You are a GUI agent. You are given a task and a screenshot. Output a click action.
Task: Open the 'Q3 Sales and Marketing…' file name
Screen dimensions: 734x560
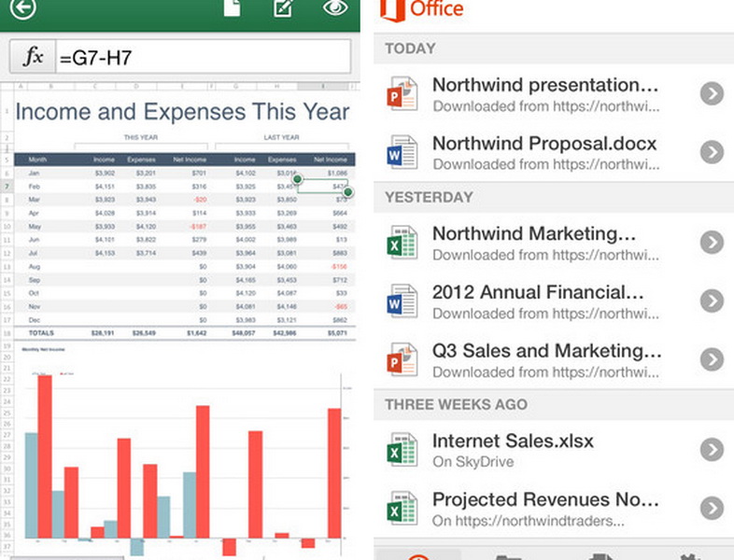tap(546, 351)
